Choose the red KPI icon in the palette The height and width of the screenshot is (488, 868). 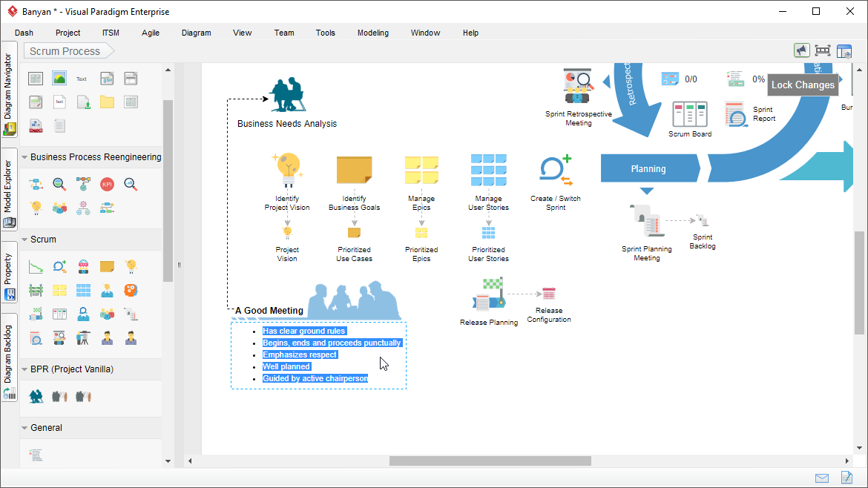(x=107, y=184)
